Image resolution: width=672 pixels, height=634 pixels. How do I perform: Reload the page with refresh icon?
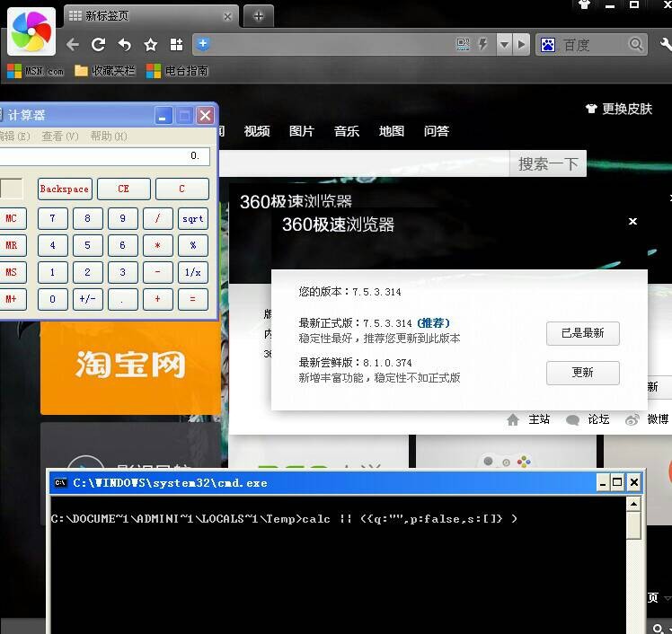[98, 44]
